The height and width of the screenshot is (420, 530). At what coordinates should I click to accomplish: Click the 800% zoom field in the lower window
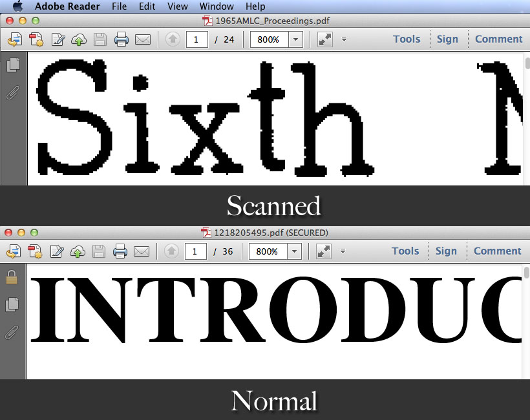268,251
